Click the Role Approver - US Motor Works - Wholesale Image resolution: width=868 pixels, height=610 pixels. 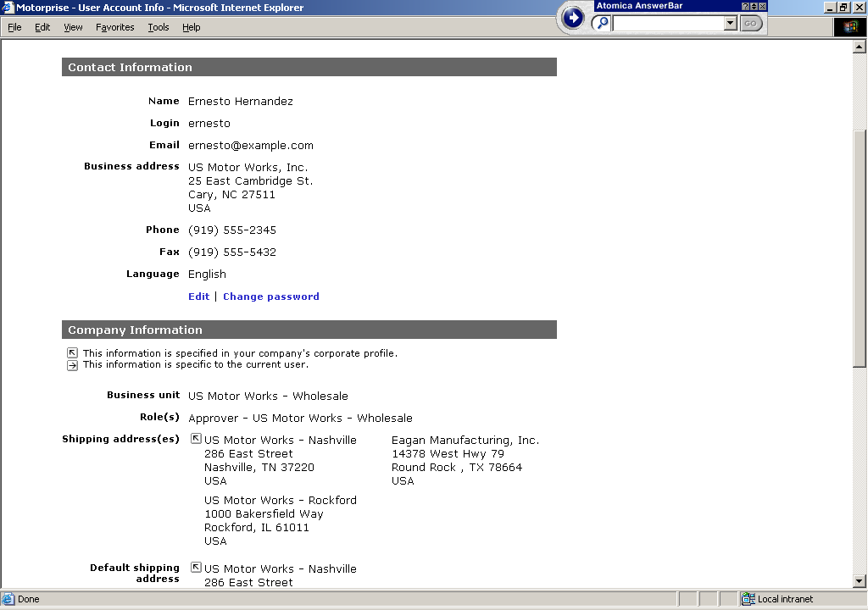301,418
